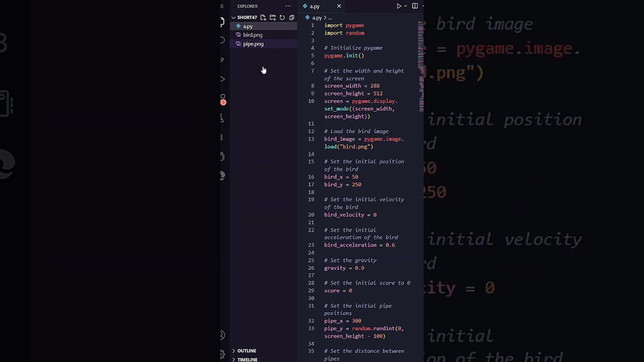
Task: Click the 'gravity = 0.9' line
Action: 344,268
